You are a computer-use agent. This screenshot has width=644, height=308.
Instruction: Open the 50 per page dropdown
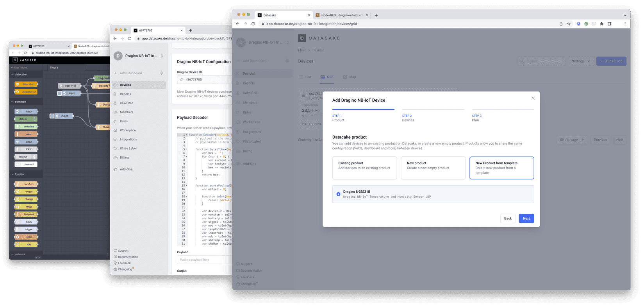tap(572, 140)
